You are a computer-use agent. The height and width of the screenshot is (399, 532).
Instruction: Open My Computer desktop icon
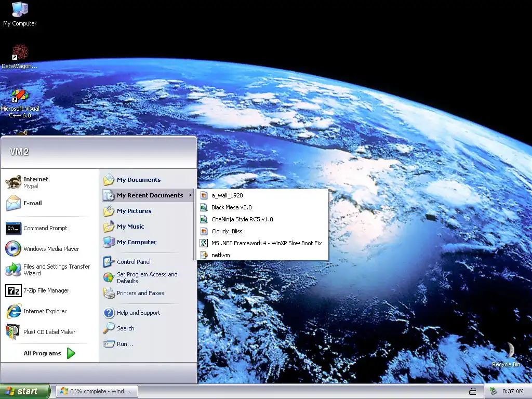pyautogui.click(x=20, y=14)
